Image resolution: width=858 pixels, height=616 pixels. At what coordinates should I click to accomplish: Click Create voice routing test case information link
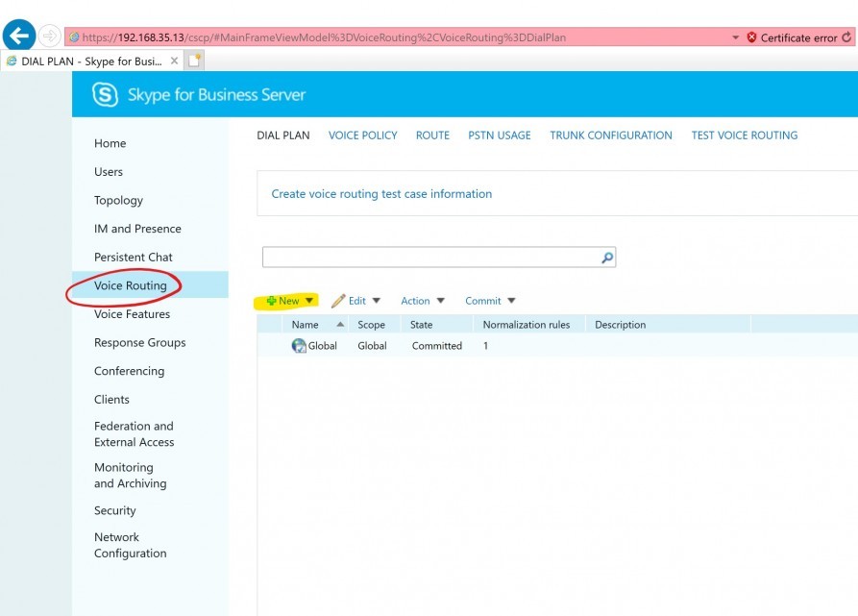[381, 194]
